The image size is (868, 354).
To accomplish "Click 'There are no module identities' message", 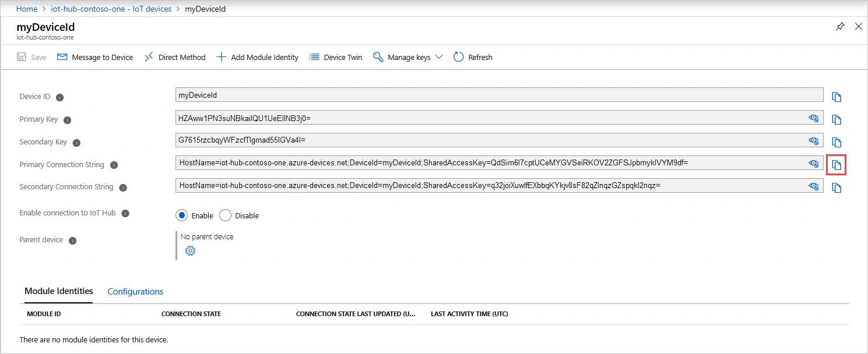I will (x=94, y=339).
